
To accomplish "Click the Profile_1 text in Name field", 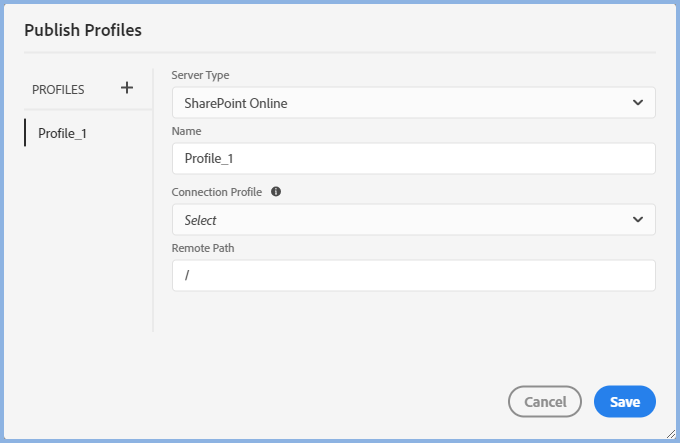I will click(x=209, y=158).
